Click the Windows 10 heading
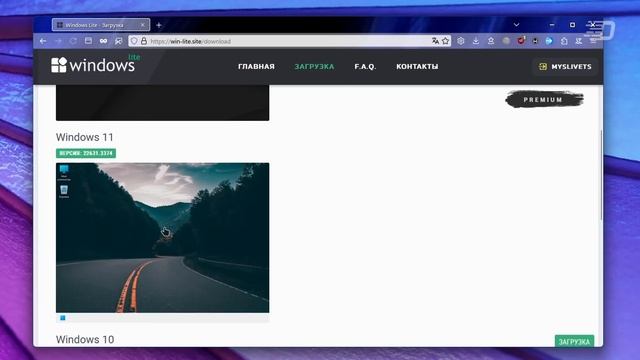Image resolution: width=640 pixels, height=360 pixels. click(85, 340)
